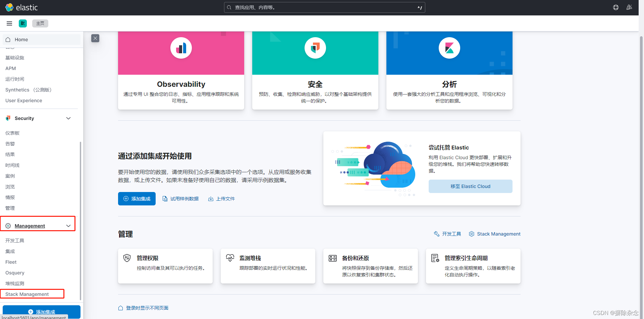The width and height of the screenshot is (644, 319).
Task: Select Home in the side navigation
Action: coord(42,40)
